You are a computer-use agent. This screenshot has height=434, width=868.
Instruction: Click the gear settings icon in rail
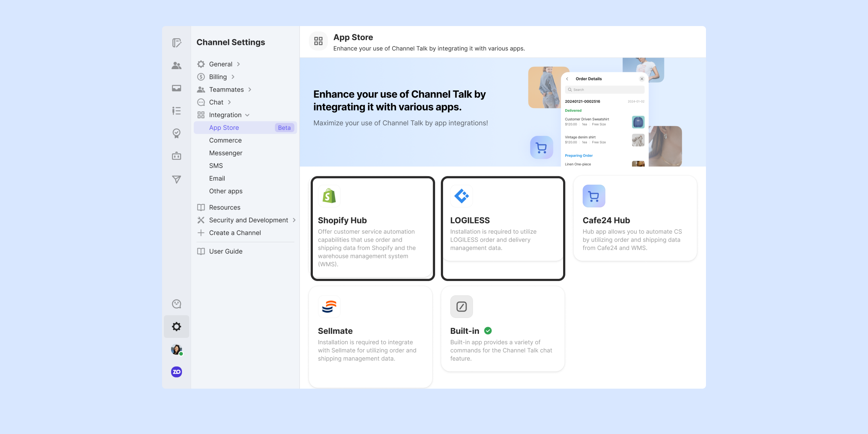[x=176, y=327]
